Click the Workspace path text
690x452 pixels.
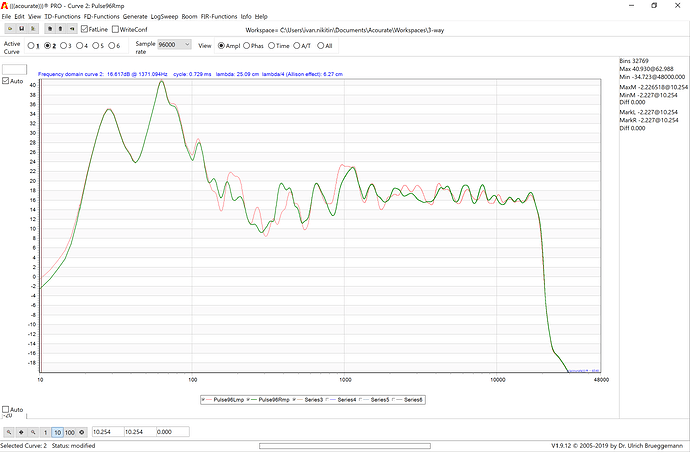(345, 30)
